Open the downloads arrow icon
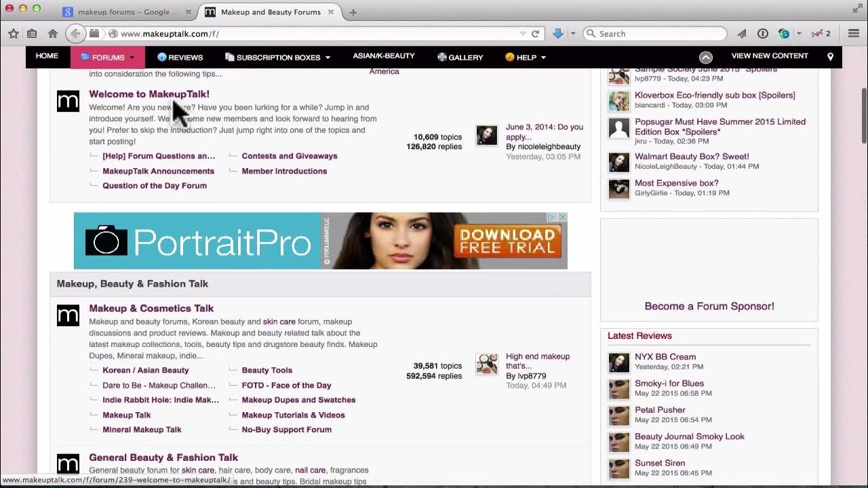The height and width of the screenshot is (488, 868). pyautogui.click(x=558, y=33)
